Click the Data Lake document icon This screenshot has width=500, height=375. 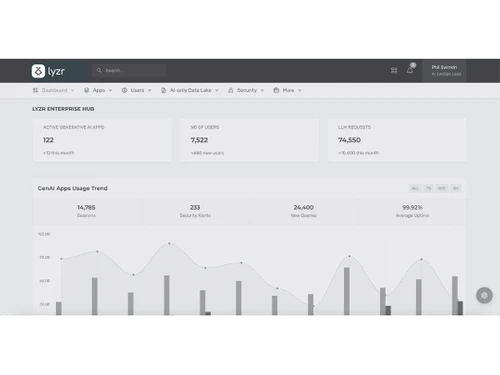coord(164,90)
